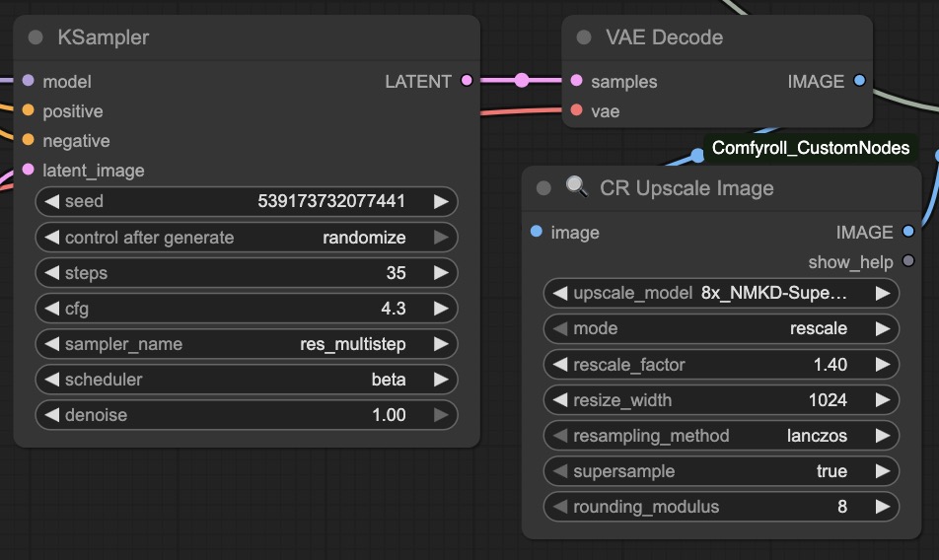Increase rescale_factor with right arrow
The height and width of the screenshot is (560, 939).
(x=883, y=365)
